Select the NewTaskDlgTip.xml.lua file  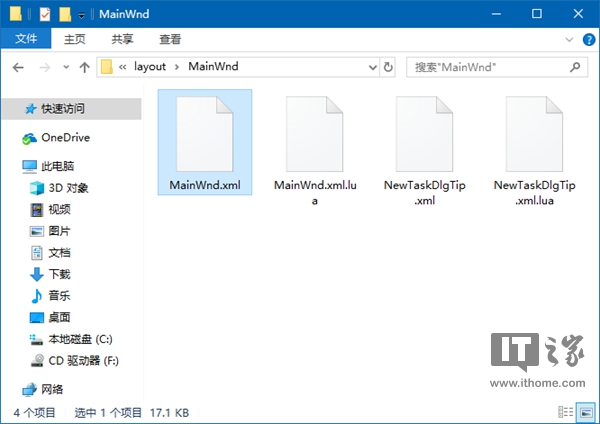(534, 148)
